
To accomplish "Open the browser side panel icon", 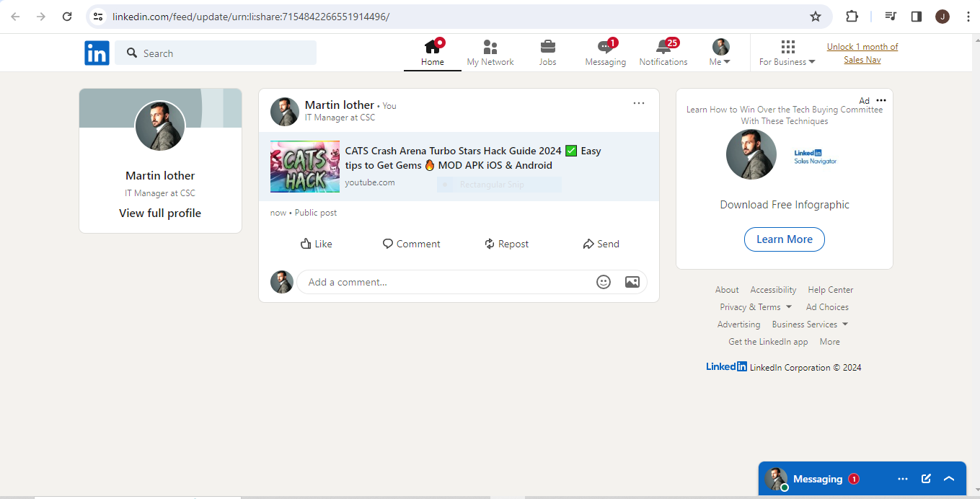I will [917, 16].
